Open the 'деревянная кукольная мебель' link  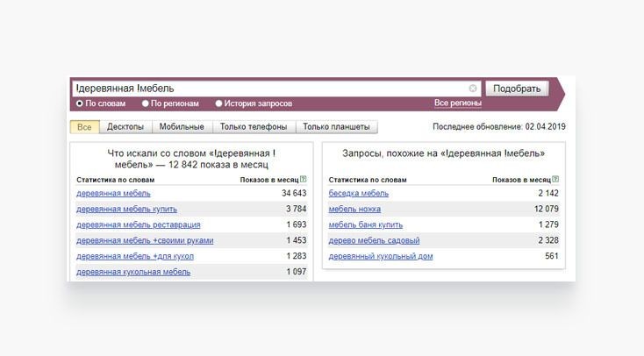point(132,273)
